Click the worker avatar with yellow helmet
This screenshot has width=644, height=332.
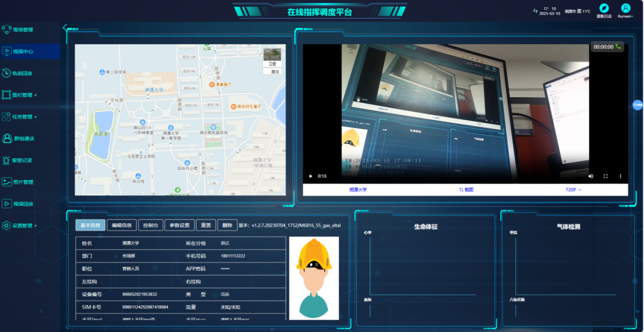pyautogui.click(x=314, y=278)
